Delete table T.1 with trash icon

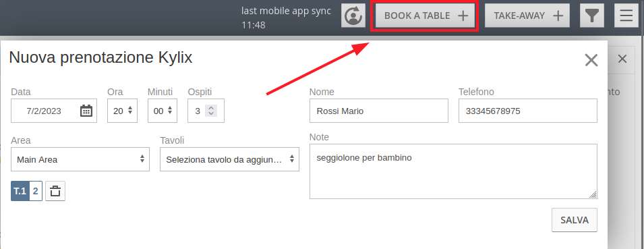point(55,191)
